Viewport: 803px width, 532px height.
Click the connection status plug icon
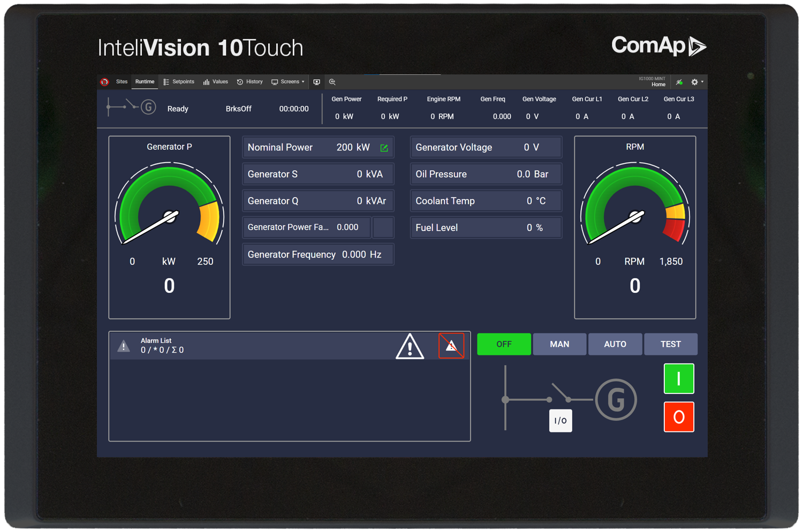coord(679,82)
